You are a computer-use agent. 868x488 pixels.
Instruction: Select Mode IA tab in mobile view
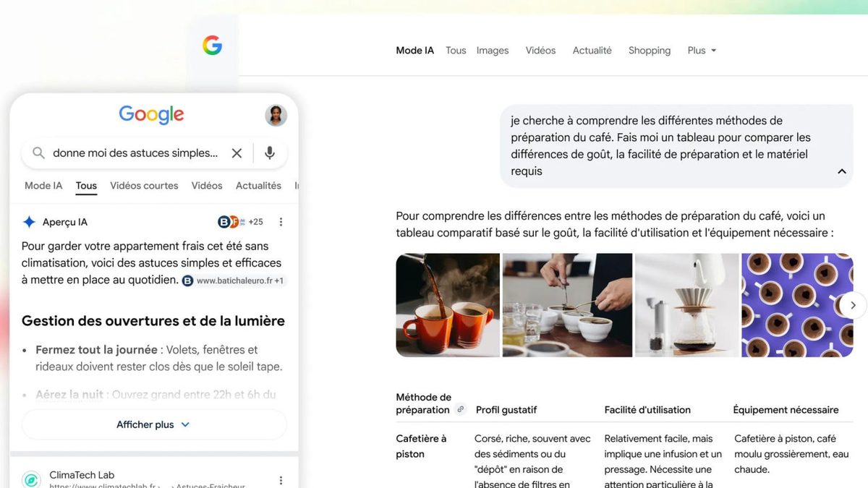point(43,186)
